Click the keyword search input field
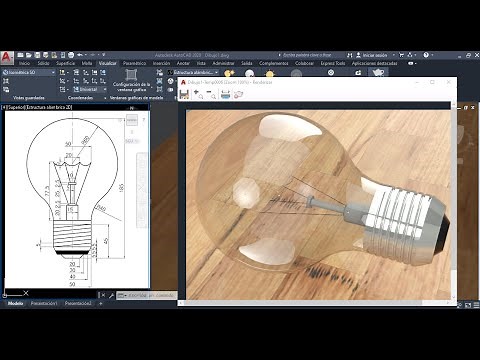This screenshot has height=360, width=480. [x=308, y=55]
